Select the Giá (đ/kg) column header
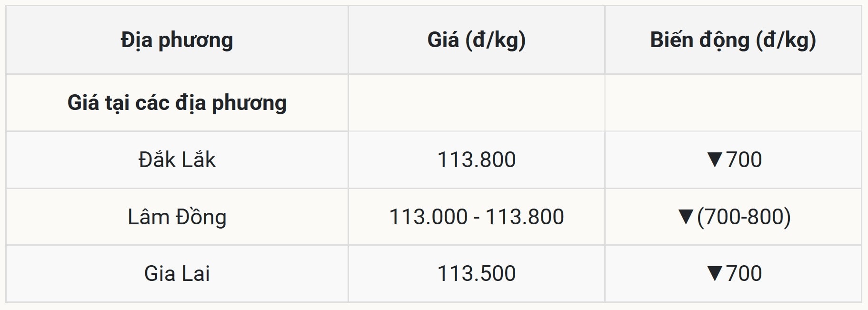Image resolution: width=868 pixels, height=310 pixels. pyautogui.click(x=476, y=40)
